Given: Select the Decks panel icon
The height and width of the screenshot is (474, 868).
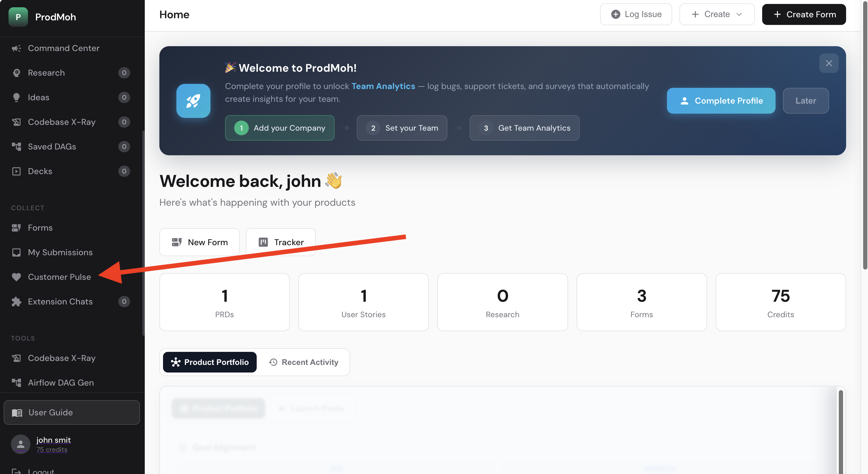Looking at the screenshot, I should (x=16, y=171).
